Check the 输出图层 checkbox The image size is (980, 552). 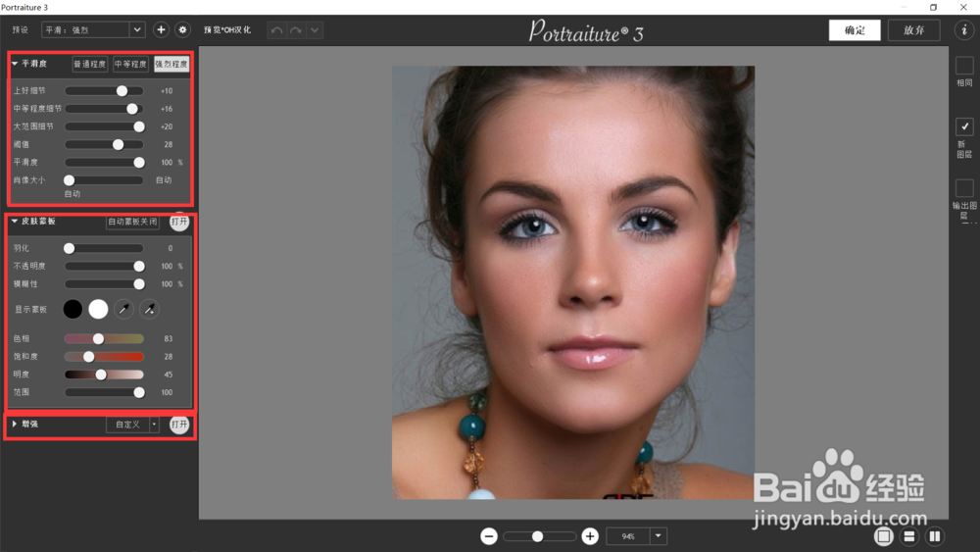point(964,187)
